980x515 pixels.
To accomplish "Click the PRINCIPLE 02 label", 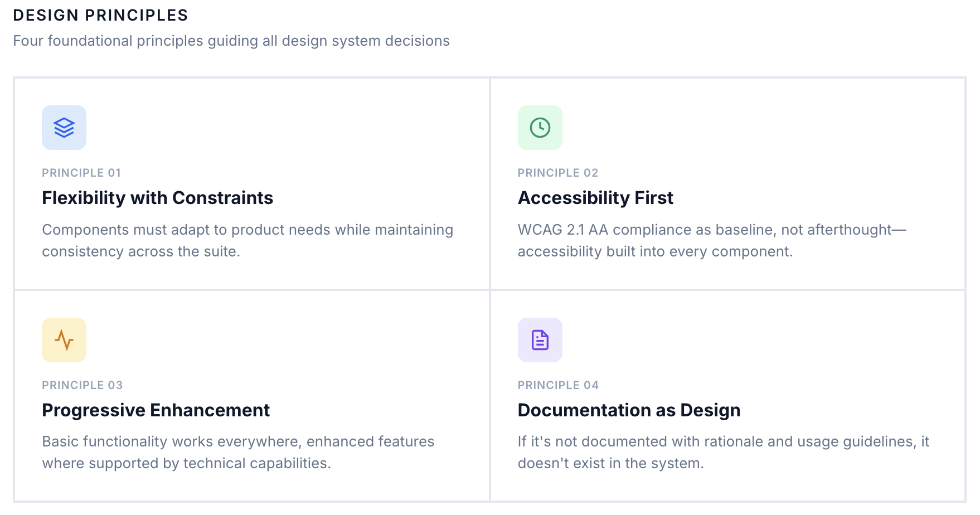I will coord(558,173).
